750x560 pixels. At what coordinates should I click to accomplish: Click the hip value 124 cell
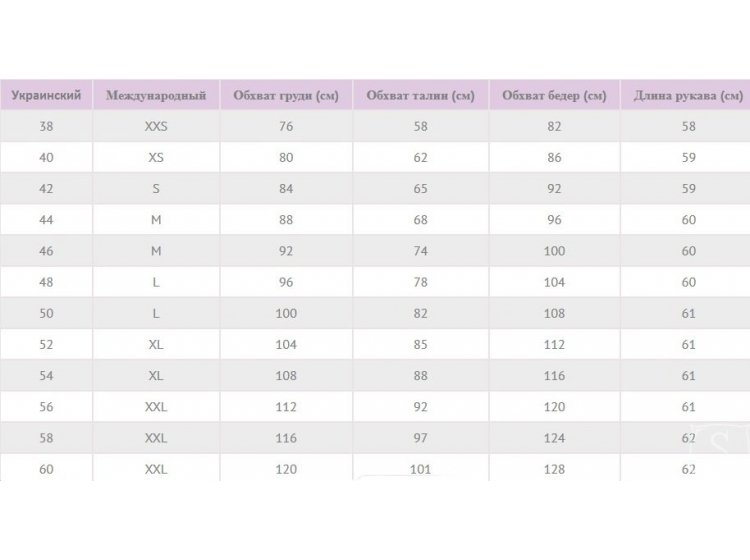(x=554, y=438)
